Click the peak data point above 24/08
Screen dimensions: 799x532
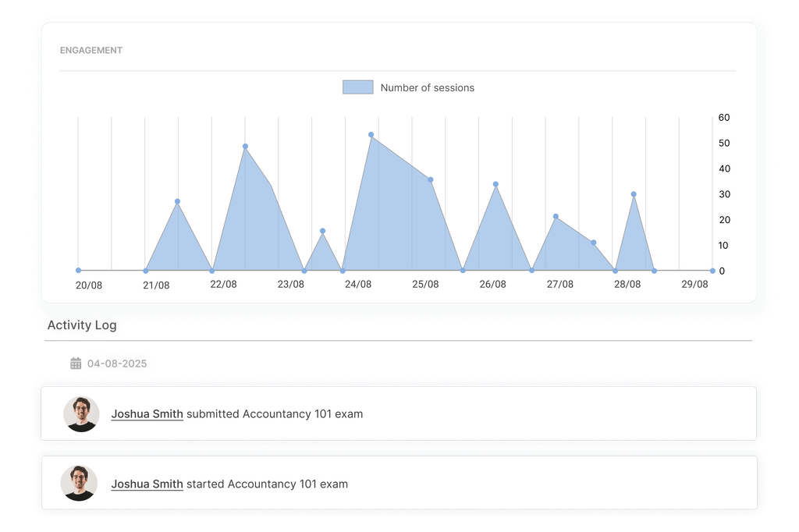coord(371,136)
